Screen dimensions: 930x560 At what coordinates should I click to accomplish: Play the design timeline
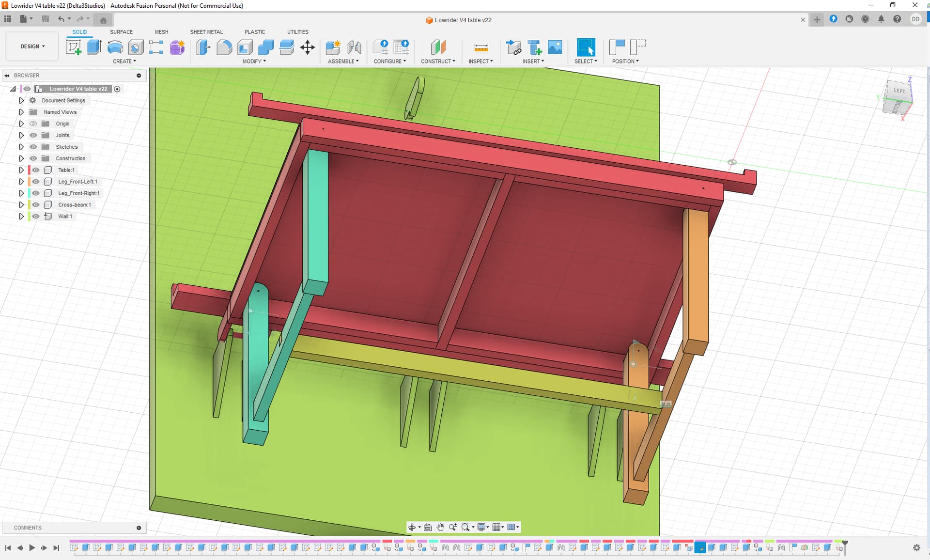tap(32, 548)
